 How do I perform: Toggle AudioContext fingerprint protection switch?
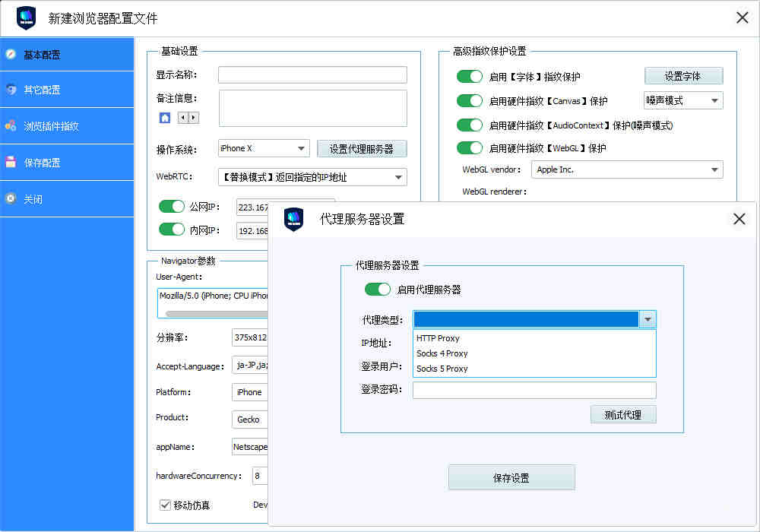click(x=469, y=125)
